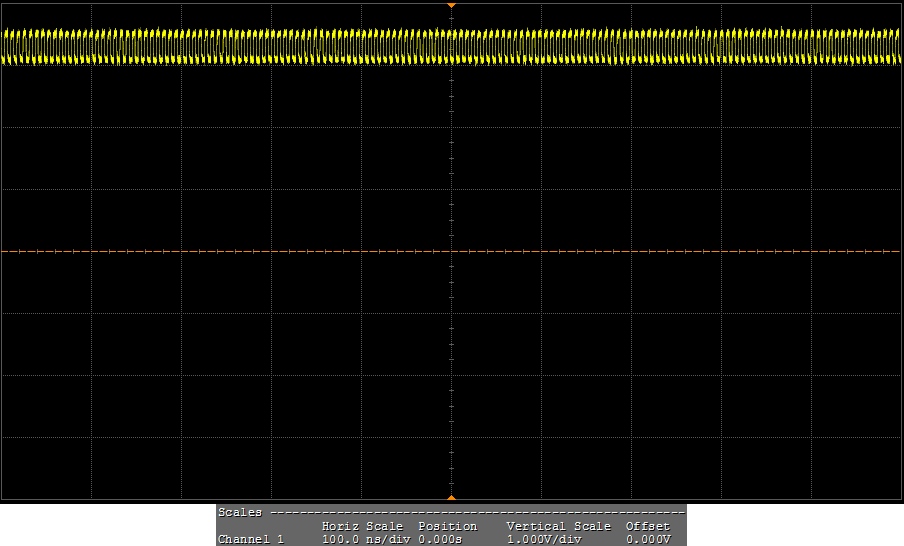This screenshot has height=546, width=904.
Task: Select the 0.000V offset value
Action: pos(647,539)
